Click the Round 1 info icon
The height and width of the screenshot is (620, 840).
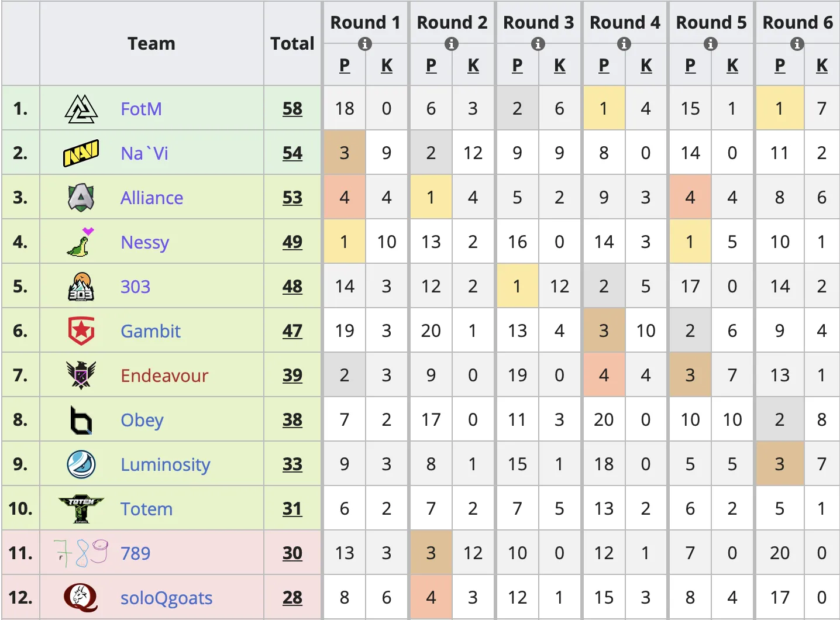click(x=365, y=44)
